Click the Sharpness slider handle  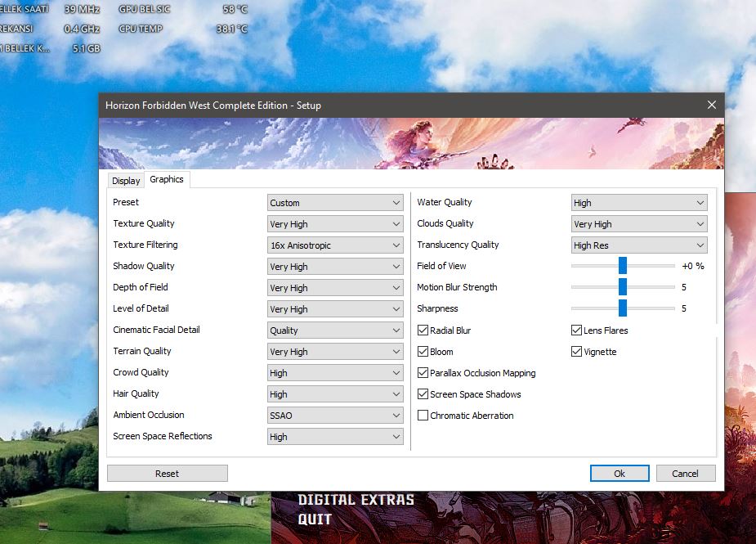tap(623, 308)
